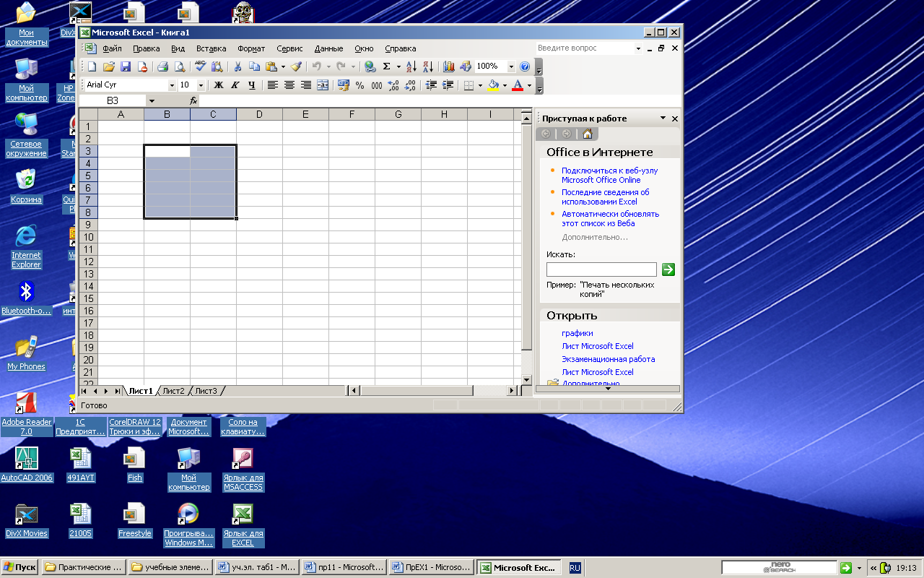The image size is (924, 578).
Task: Switch to the Лист2 sheet tab
Action: coord(173,391)
